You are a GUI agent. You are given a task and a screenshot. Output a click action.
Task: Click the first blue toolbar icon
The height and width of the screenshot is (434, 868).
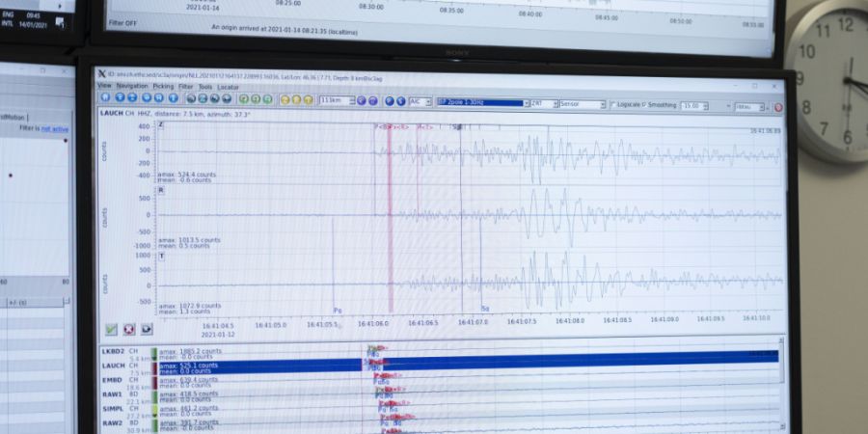pos(105,99)
